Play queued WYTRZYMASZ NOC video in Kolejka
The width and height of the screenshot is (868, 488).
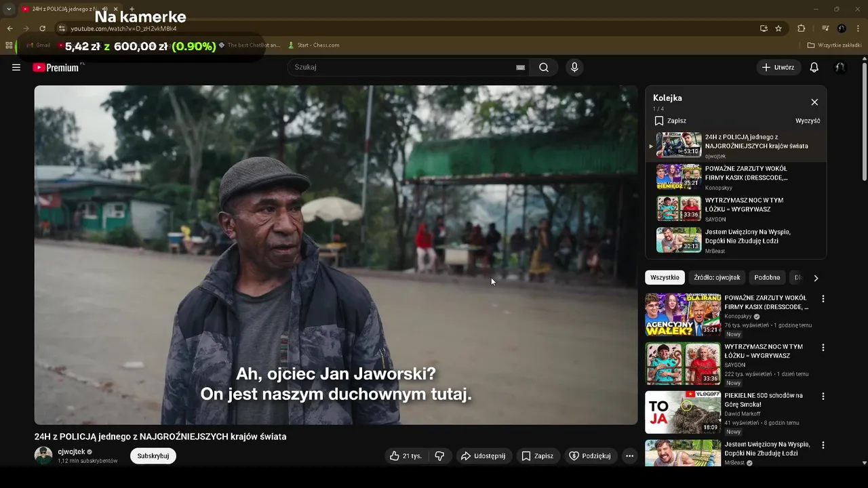click(736, 209)
